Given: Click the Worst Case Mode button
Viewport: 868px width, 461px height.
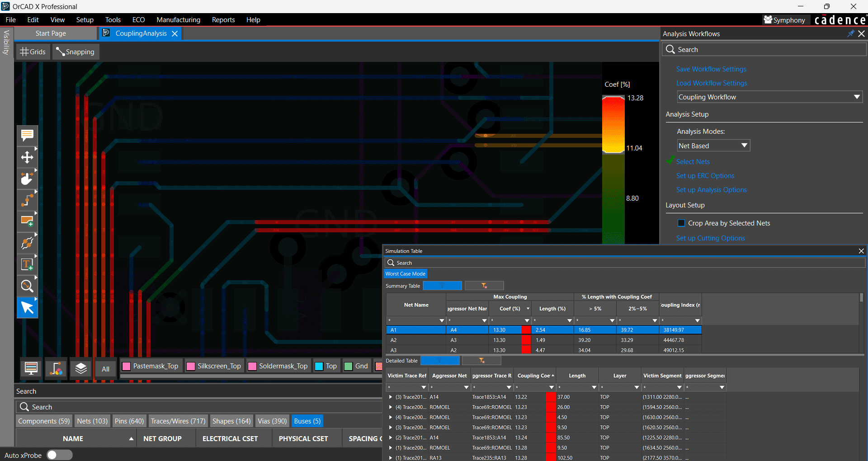Looking at the screenshot, I should (x=405, y=274).
